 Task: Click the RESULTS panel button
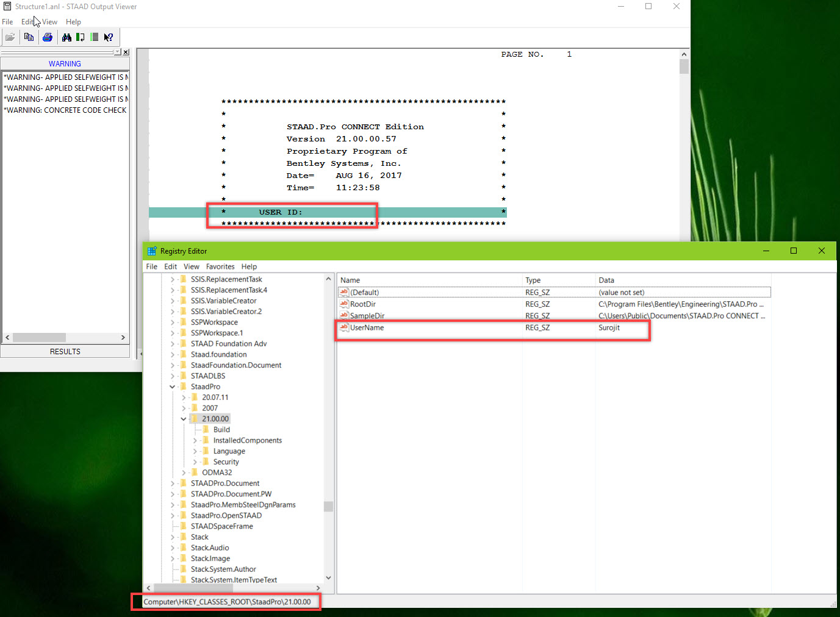(65, 351)
